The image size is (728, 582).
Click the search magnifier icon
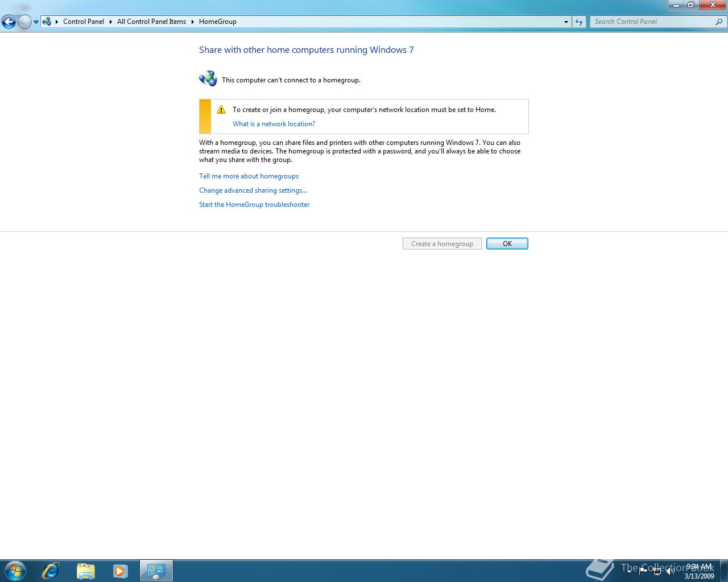(719, 22)
